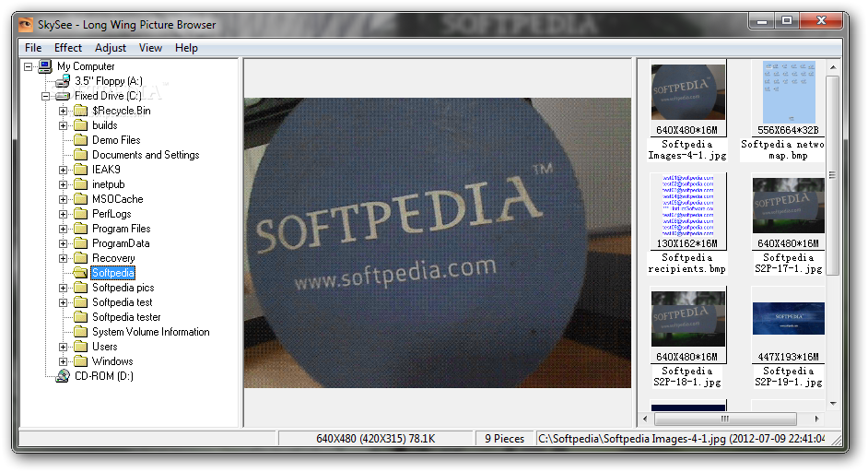
Task: Select the Softpedia network map.bmp thumbnail
Action: (x=789, y=92)
